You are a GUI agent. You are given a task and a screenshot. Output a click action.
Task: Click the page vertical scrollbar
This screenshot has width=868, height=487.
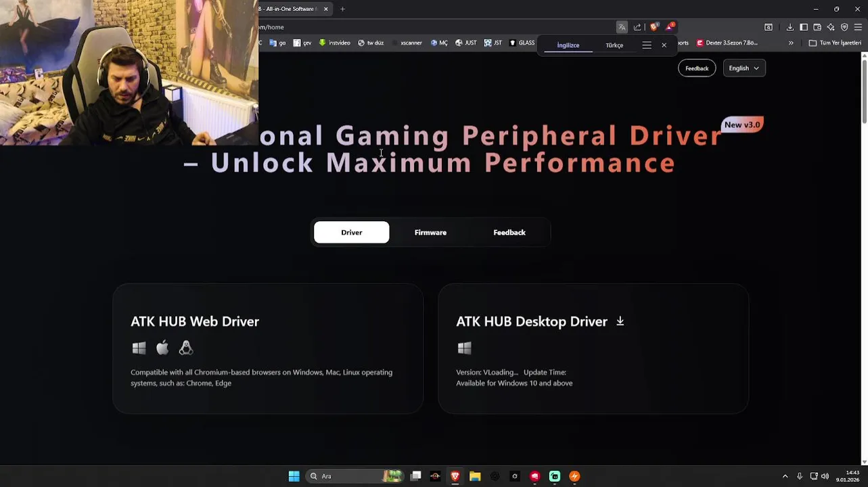(x=864, y=91)
